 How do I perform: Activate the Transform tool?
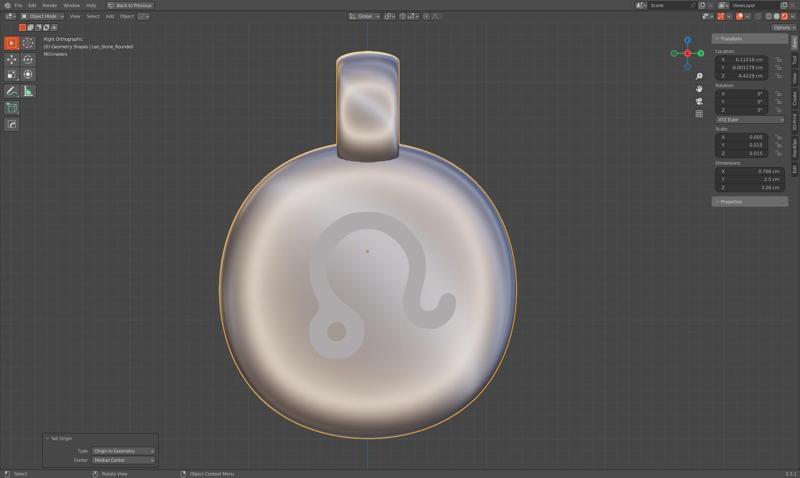click(x=28, y=74)
